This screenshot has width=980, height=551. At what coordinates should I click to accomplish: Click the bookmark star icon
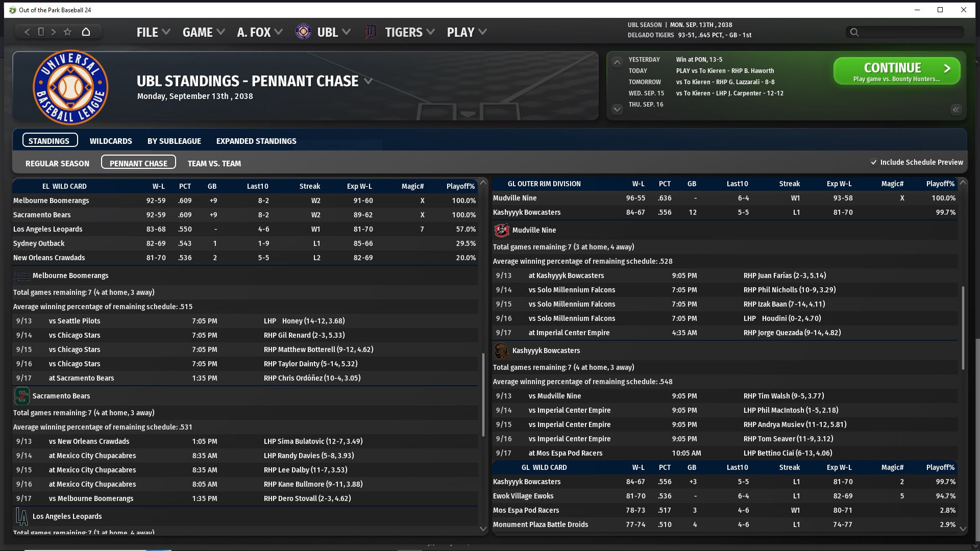pyautogui.click(x=67, y=32)
